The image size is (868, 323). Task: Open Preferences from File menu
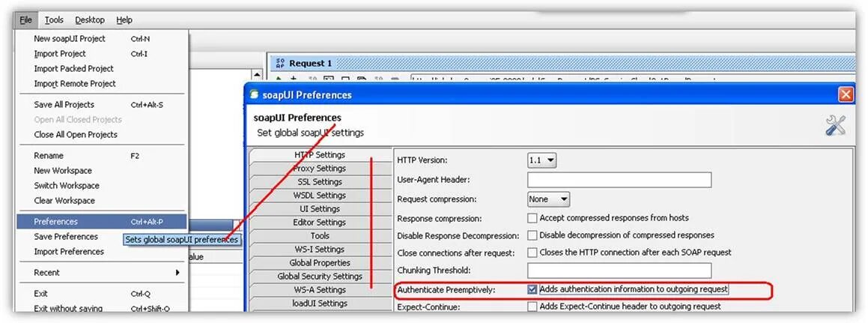click(x=102, y=222)
